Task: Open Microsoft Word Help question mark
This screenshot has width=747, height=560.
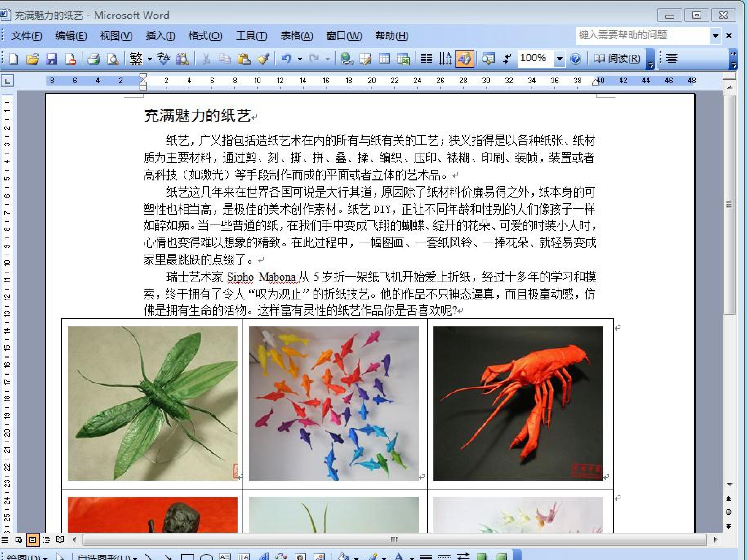Action: click(576, 59)
